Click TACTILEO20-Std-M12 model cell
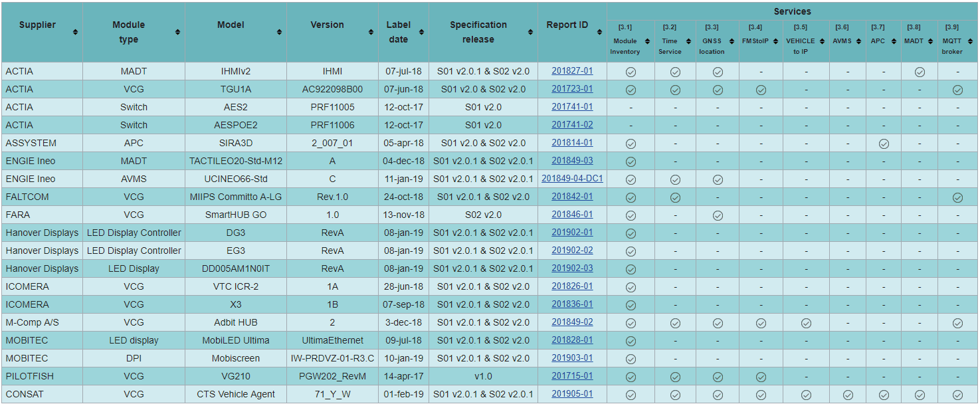 point(236,161)
